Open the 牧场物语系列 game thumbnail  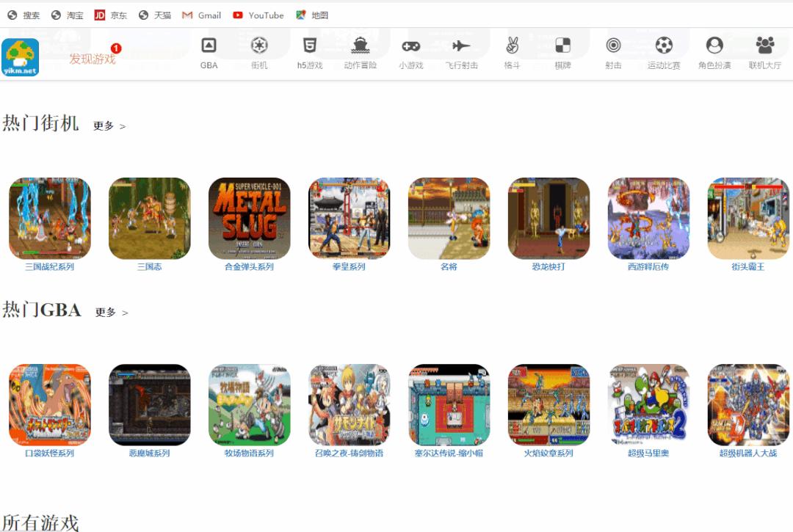tap(250, 404)
